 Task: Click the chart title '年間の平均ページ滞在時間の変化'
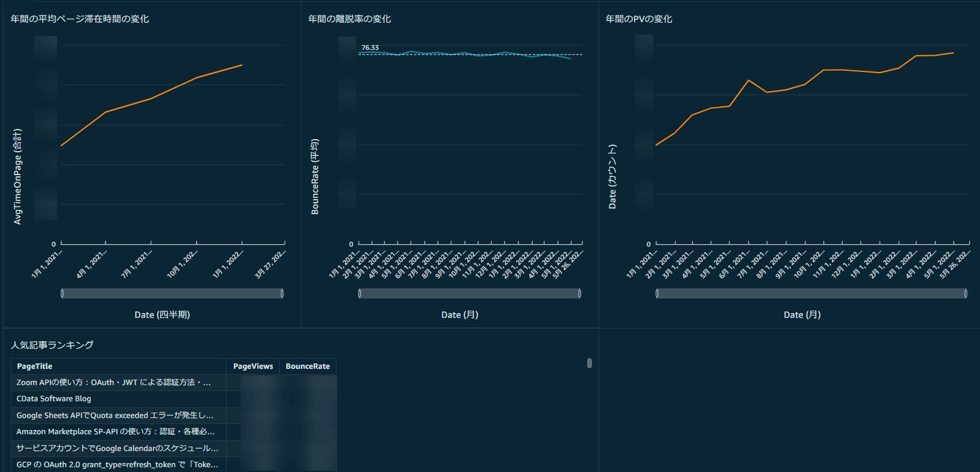80,19
